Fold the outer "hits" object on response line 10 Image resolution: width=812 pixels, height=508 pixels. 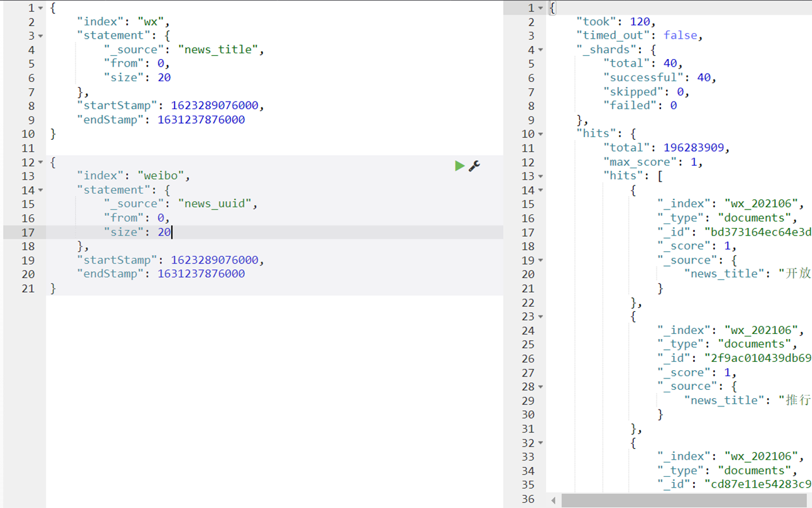click(540, 134)
